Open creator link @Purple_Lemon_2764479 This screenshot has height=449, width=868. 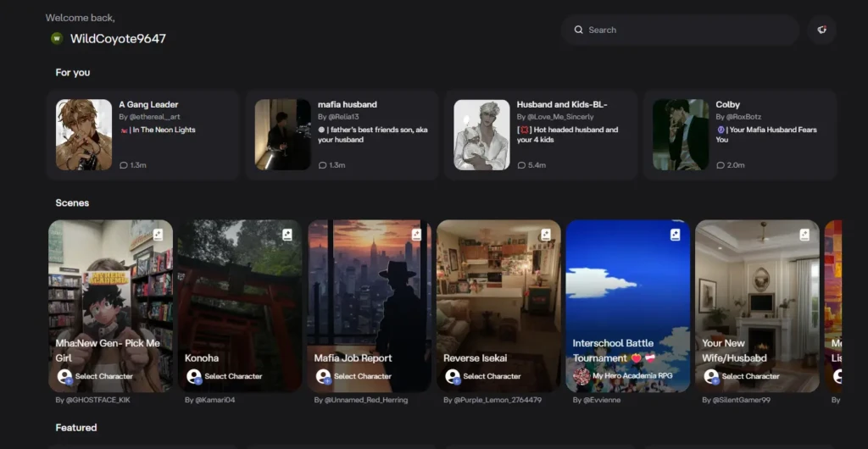coord(497,400)
